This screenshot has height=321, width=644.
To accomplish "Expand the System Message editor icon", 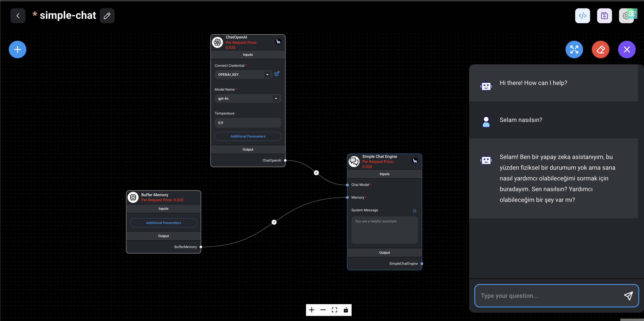I will pos(415,211).
